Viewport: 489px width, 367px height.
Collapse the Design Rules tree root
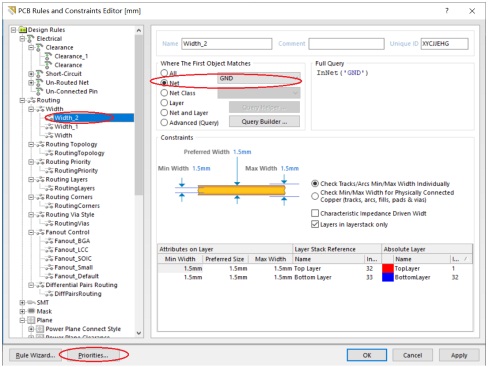coord(13,30)
